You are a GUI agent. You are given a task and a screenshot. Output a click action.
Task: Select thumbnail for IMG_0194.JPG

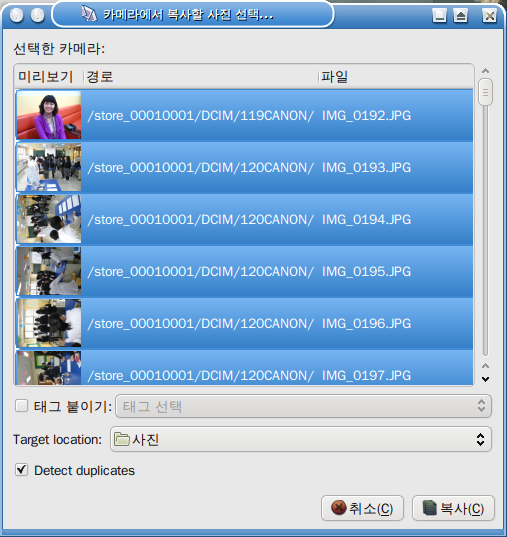[x=49, y=219]
